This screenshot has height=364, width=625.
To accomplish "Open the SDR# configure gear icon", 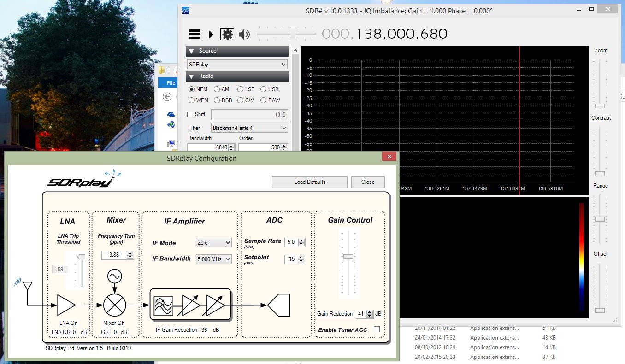I will [x=227, y=34].
